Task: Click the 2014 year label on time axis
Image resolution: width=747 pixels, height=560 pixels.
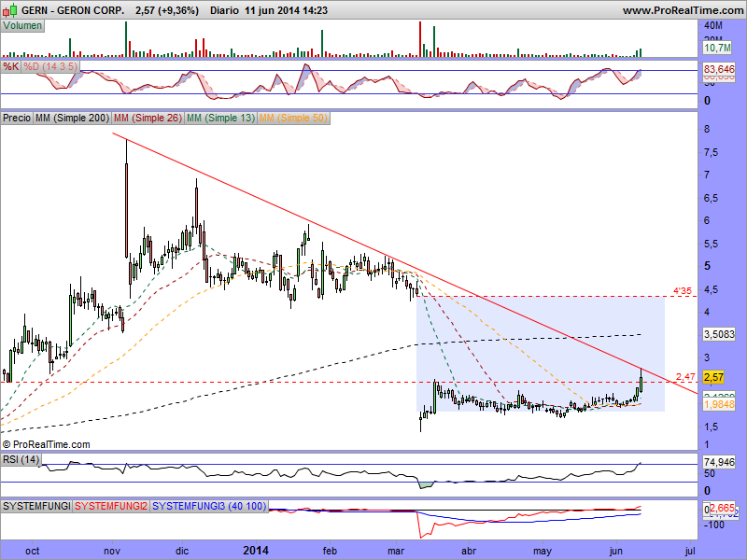Action: coord(256,551)
